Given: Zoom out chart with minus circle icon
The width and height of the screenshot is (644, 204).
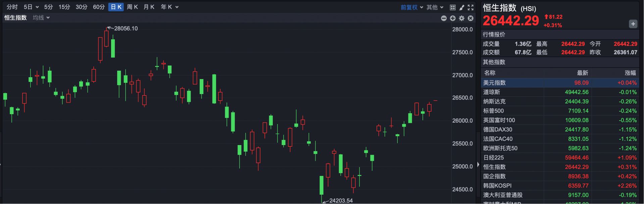Looking at the screenshot, I should tap(444, 18).
